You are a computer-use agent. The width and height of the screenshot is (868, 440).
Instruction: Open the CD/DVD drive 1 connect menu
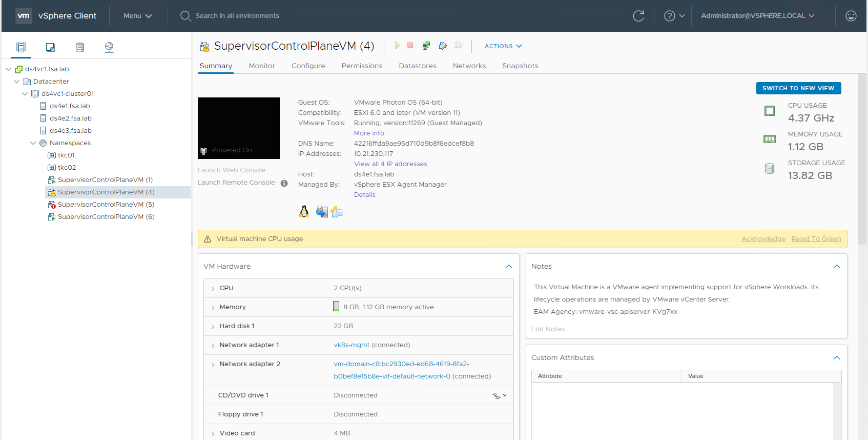click(500, 395)
